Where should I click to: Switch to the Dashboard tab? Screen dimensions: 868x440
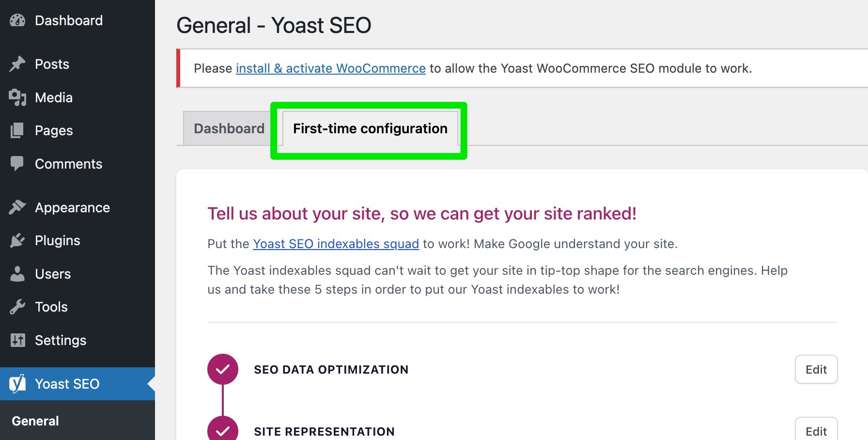tap(229, 128)
